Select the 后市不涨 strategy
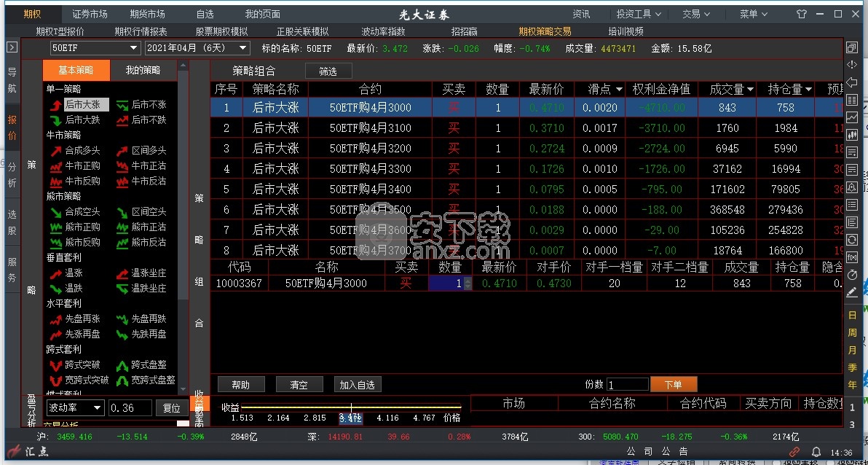This screenshot has width=868, height=465. tap(141, 104)
